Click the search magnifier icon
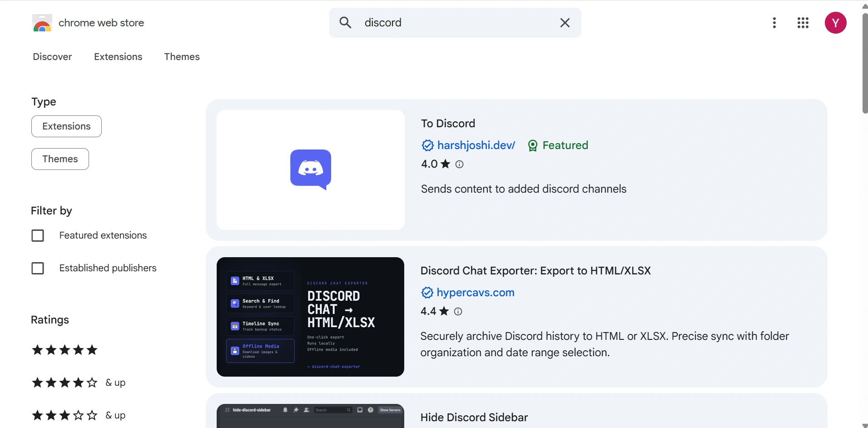The height and width of the screenshot is (428, 868). point(346,23)
